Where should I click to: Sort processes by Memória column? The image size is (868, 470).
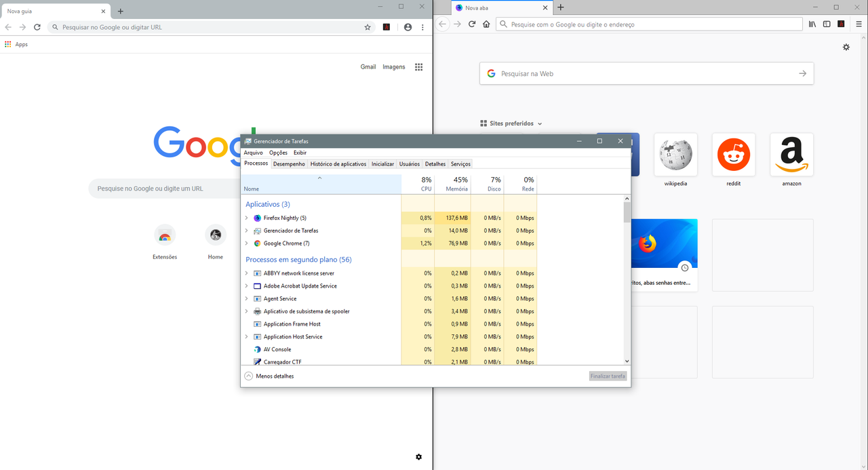(x=452, y=184)
